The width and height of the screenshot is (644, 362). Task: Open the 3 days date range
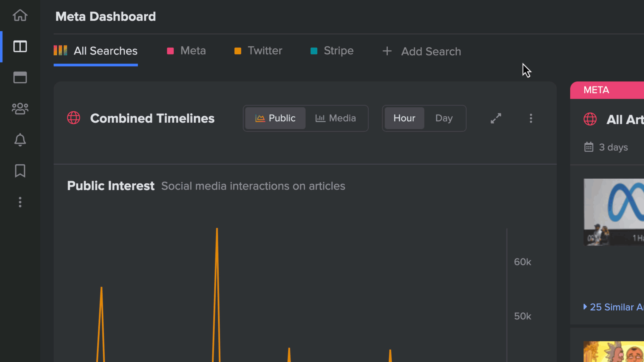click(606, 147)
